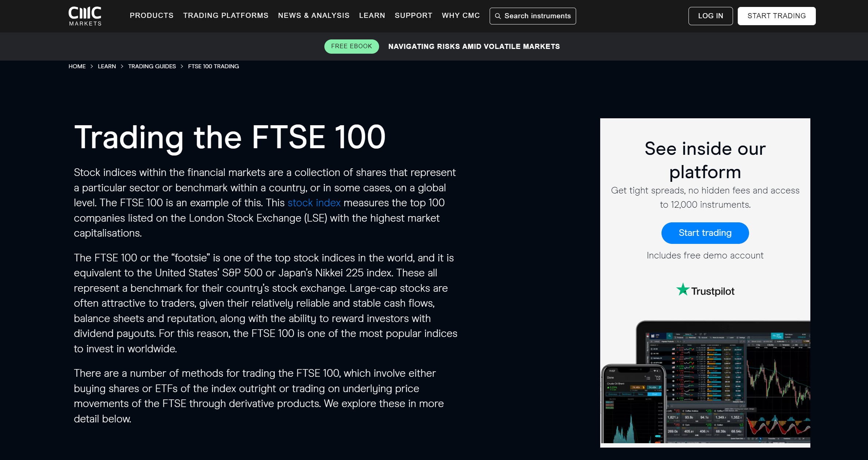The height and width of the screenshot is (460, 868).
Task: Go to Learn breadcrumb
Action: 107,66
